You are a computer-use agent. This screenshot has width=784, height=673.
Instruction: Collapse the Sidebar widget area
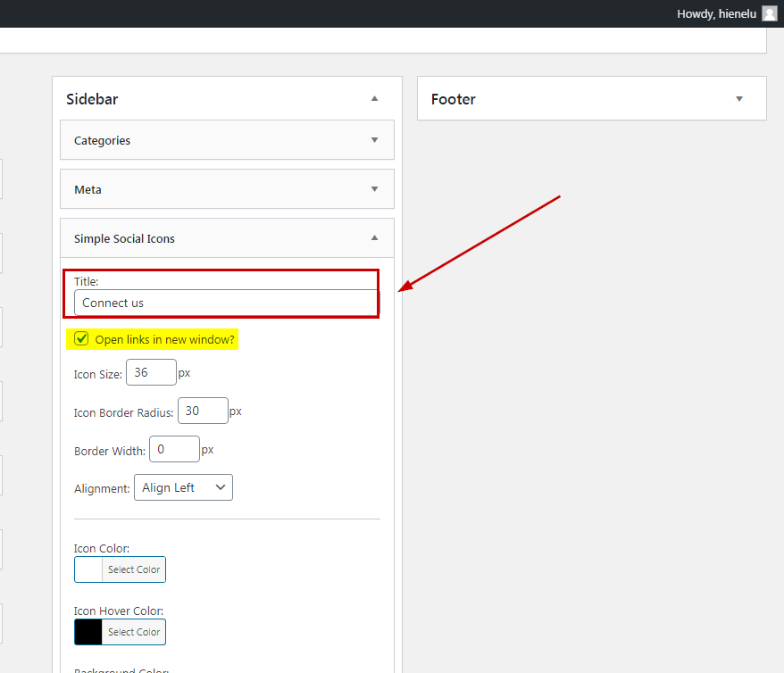tap(374, 99)
